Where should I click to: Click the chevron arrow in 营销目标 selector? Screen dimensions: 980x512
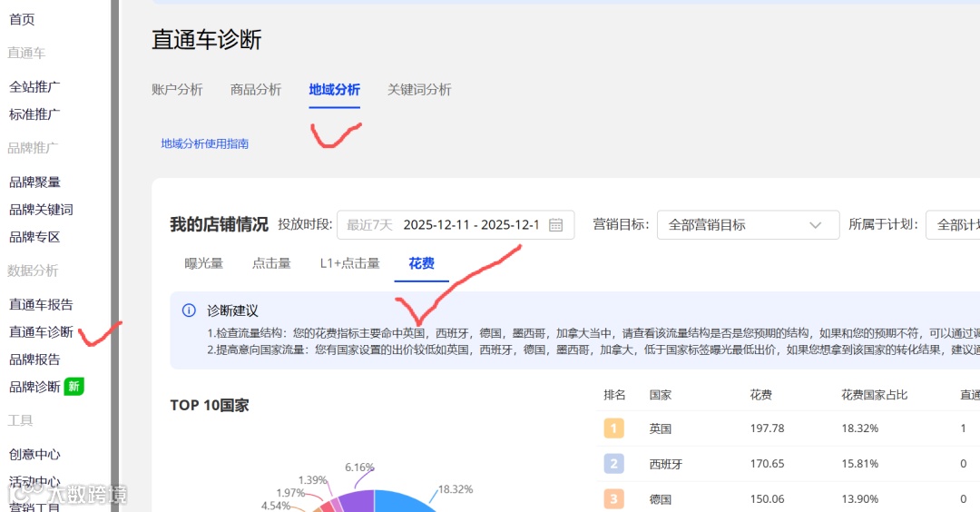click(815, 225)
